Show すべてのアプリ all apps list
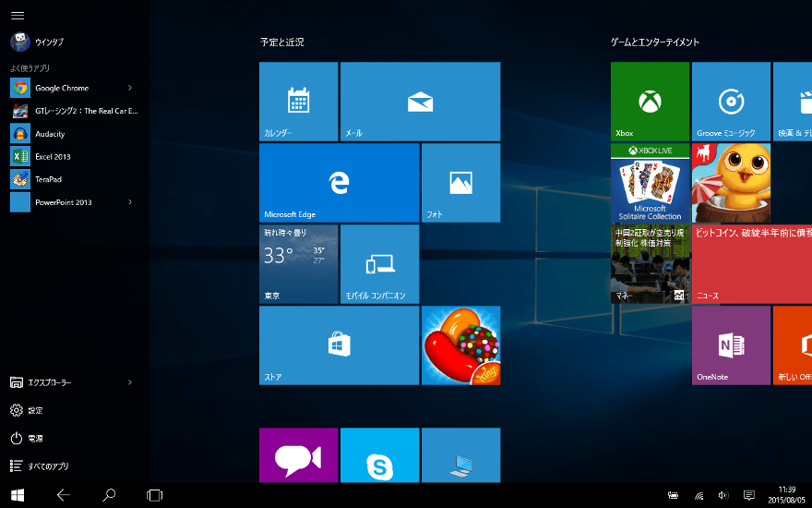The image size is (812, 508). click(40, 466)
